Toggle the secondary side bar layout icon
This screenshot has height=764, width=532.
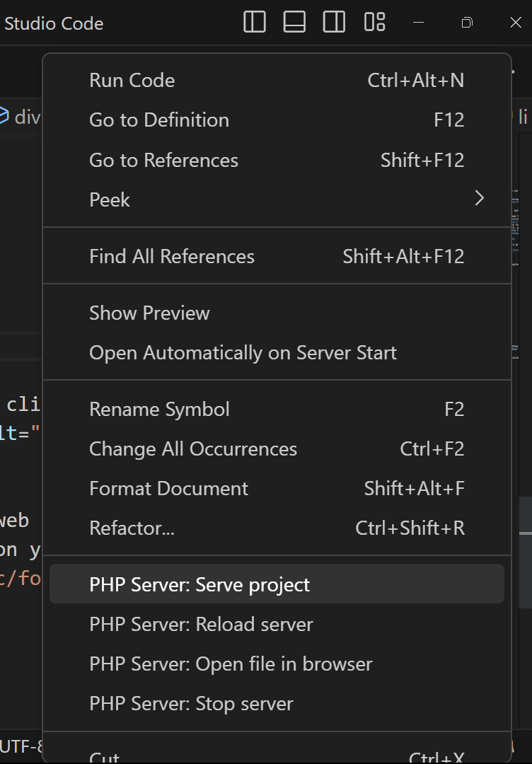(x=334, y=23)
